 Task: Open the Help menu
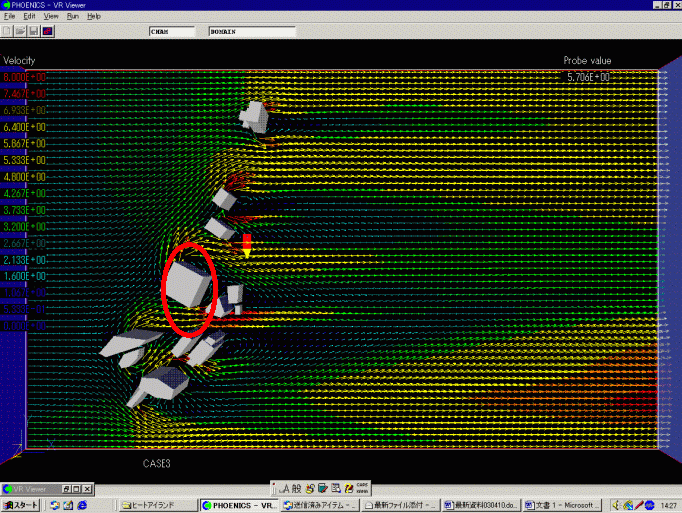point(93,17)
